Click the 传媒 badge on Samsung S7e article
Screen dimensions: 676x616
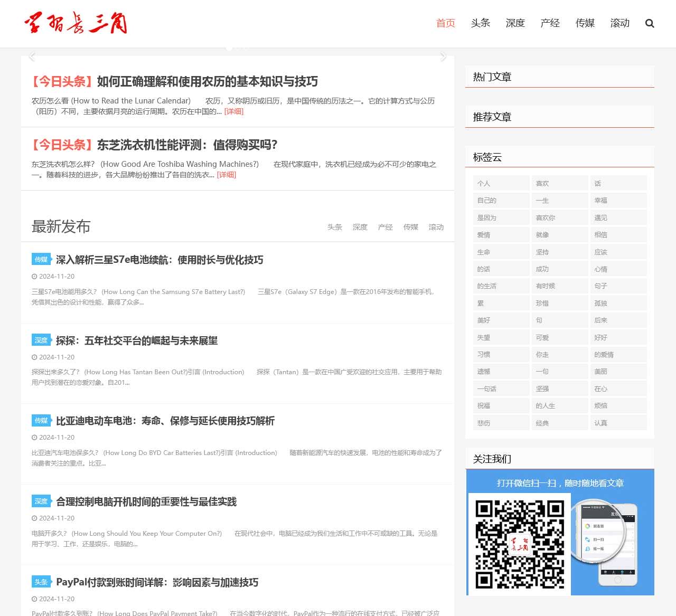pyautogui.click(x=41, y=259)
